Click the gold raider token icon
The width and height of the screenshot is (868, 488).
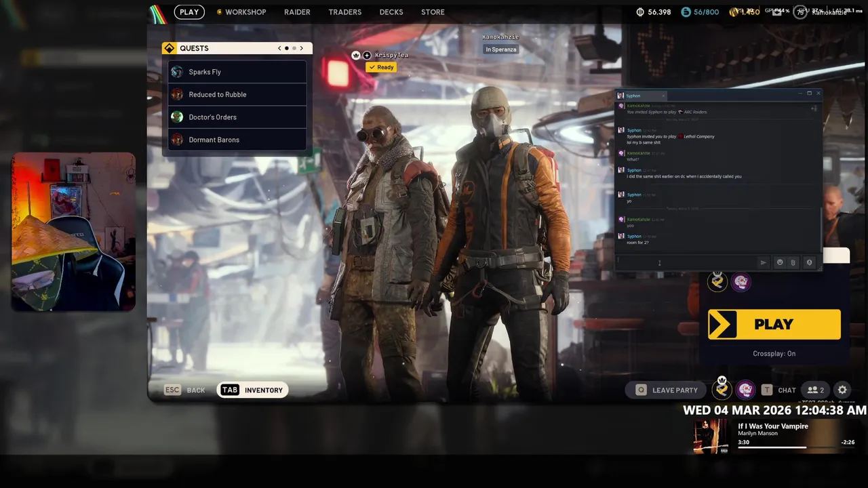(x=734, y=12)
